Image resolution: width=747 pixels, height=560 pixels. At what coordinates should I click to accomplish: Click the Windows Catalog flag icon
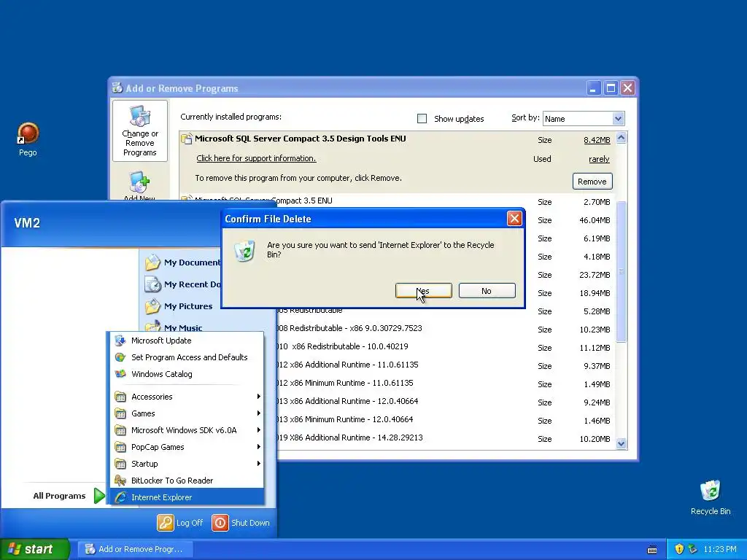[120, 374]
